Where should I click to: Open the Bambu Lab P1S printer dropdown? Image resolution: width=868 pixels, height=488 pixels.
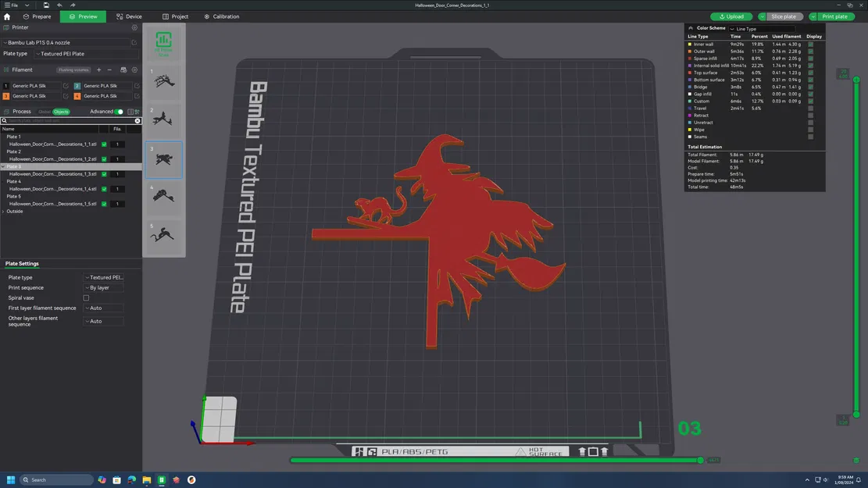coord(66,43)
